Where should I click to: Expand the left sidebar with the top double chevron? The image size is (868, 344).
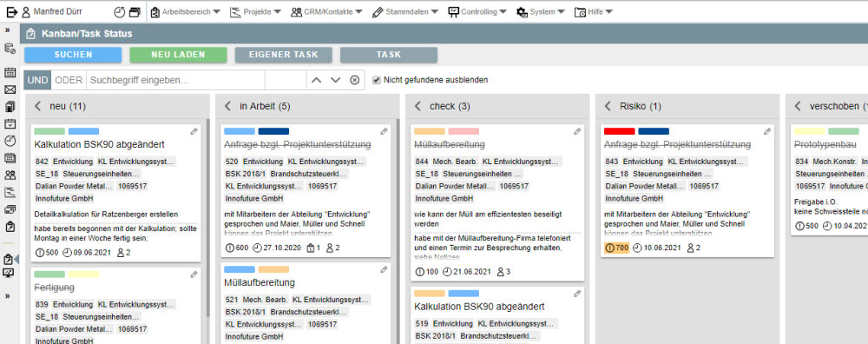[x=8, y=30]
